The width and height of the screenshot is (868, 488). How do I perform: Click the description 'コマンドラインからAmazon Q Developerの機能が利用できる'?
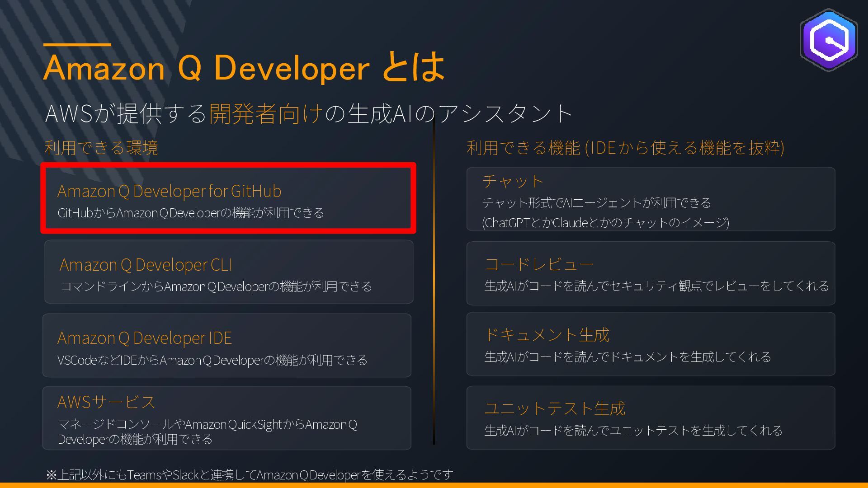216,286
